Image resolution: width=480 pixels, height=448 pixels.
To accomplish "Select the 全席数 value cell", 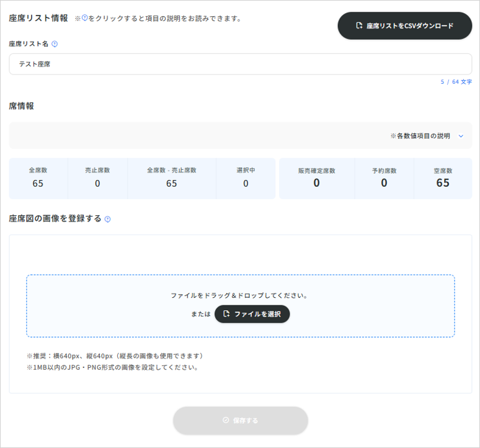I will 38,178.
